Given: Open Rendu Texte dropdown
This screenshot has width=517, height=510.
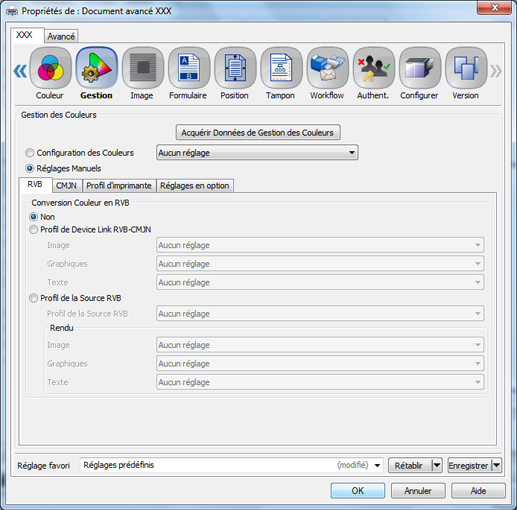Looking at the screenshot, I should pyautogui.click(x=320, y=382).
